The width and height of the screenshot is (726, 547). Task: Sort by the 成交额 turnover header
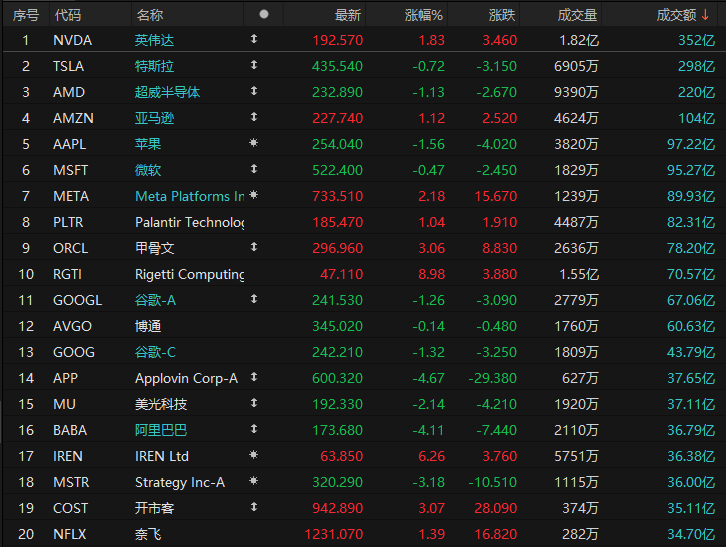point(676,15)
